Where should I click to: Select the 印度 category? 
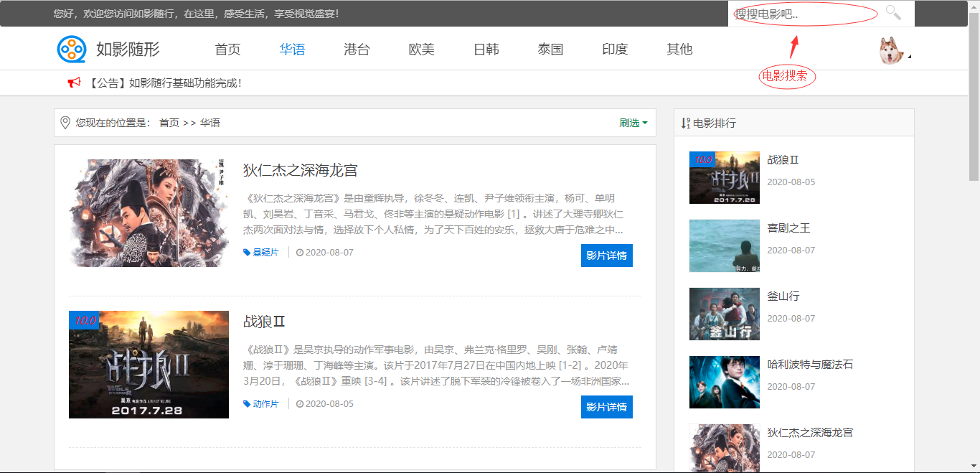click(615, 50)
